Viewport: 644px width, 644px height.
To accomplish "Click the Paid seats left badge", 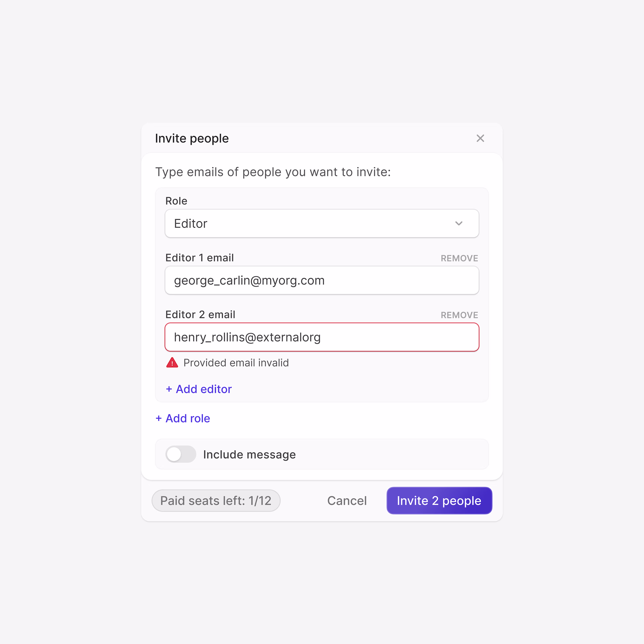I will pyautogui.click(x=216, y=500).
